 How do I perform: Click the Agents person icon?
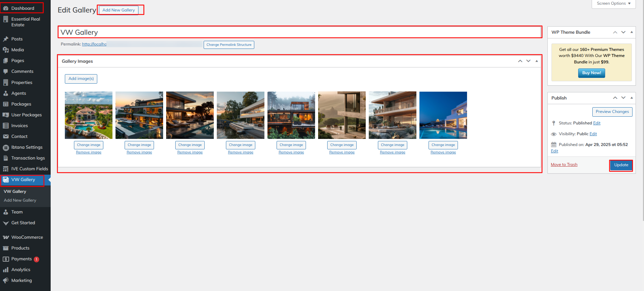(x=6, y=93)
